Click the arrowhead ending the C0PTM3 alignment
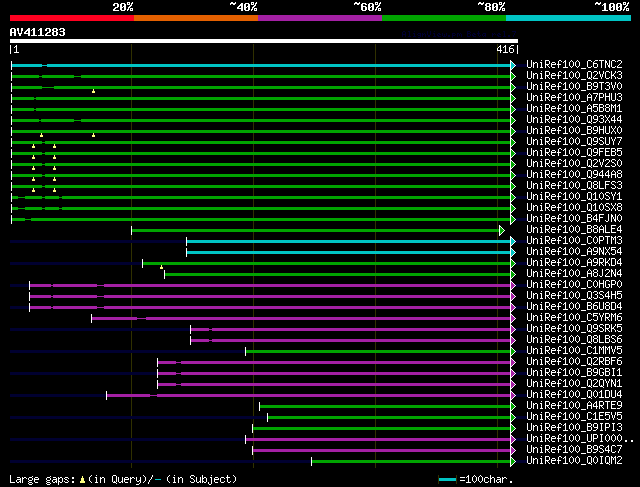 pos(513,242)
